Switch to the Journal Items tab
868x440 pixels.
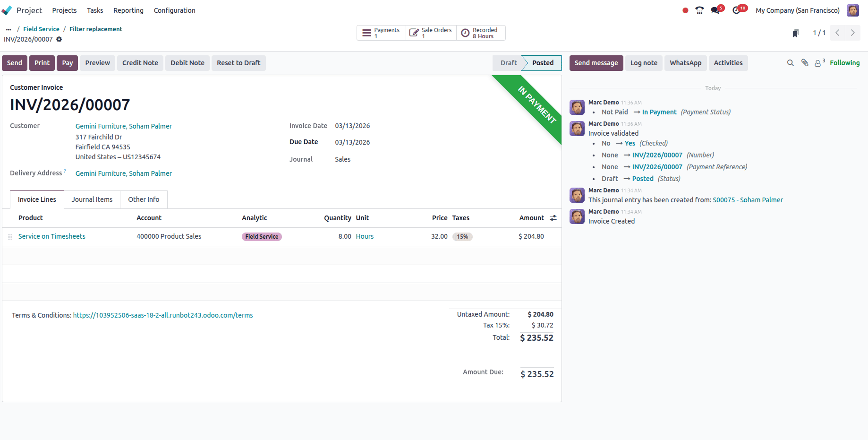point(92,199)
